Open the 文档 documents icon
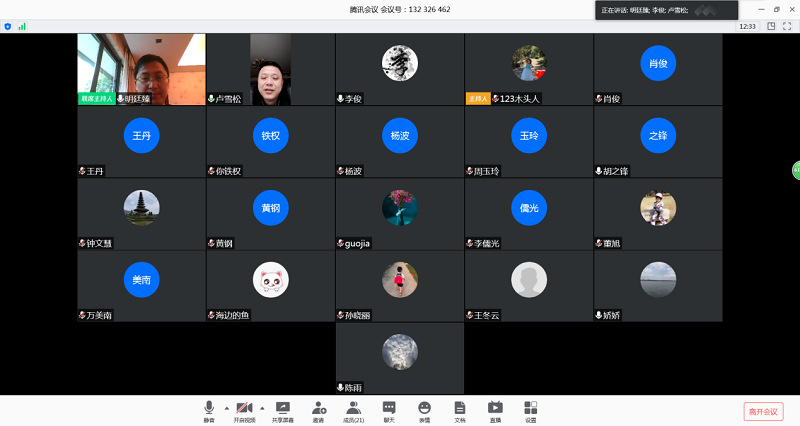The image size is (800, 426). [459, 409]
